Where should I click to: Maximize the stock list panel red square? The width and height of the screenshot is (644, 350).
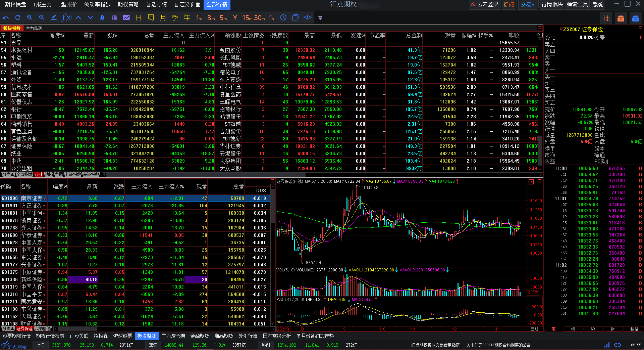tap(272, 181)
